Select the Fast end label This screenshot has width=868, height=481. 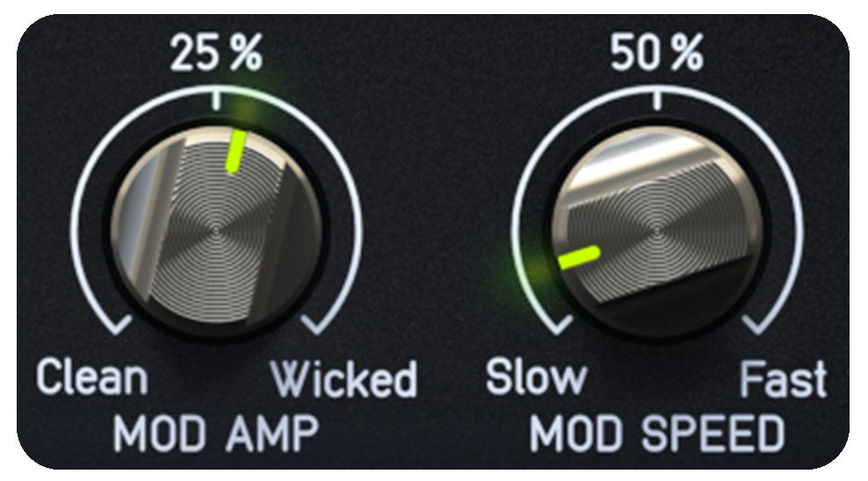click(x=784, y=378)
